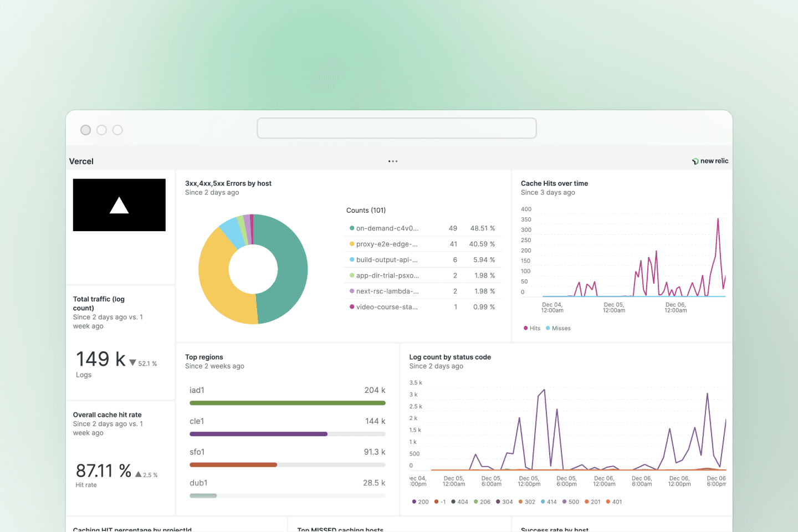Toggle the Hits series in chart legend
798x532 pixels.
click(x=531, y=328)
